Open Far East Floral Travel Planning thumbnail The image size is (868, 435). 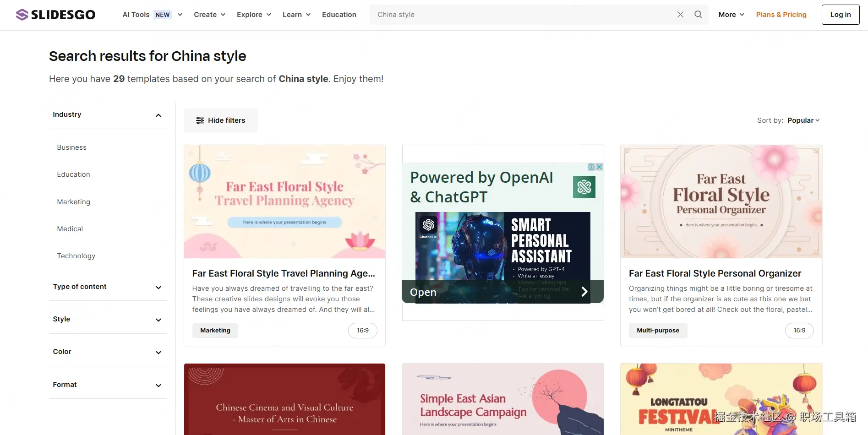[284, 201]
